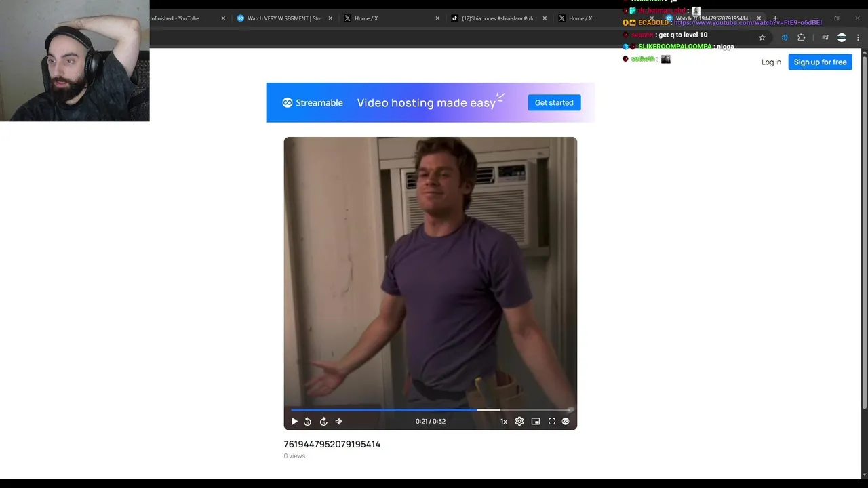Switch to Unfinished - YouTube tab
Image resolution: width=868 pixels, height=488 pixels.
coord(182,18)
